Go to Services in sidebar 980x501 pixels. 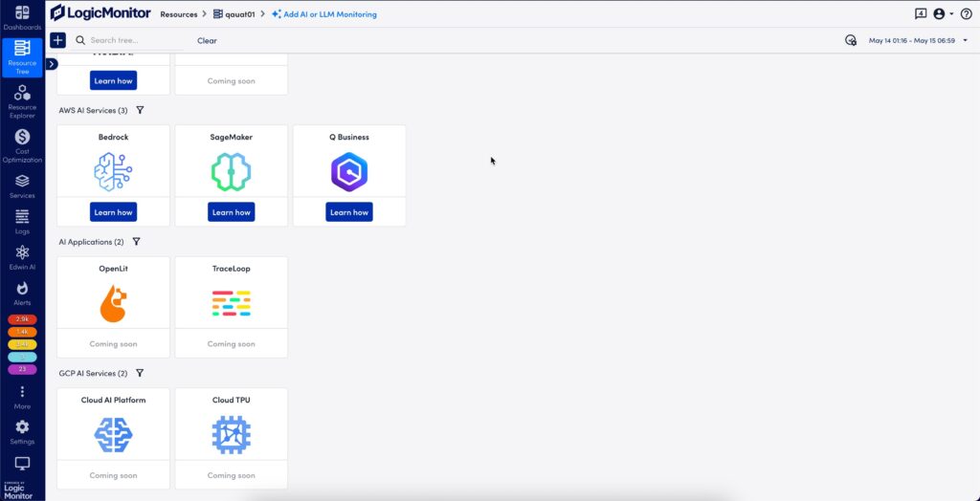(x=22, y=186)
